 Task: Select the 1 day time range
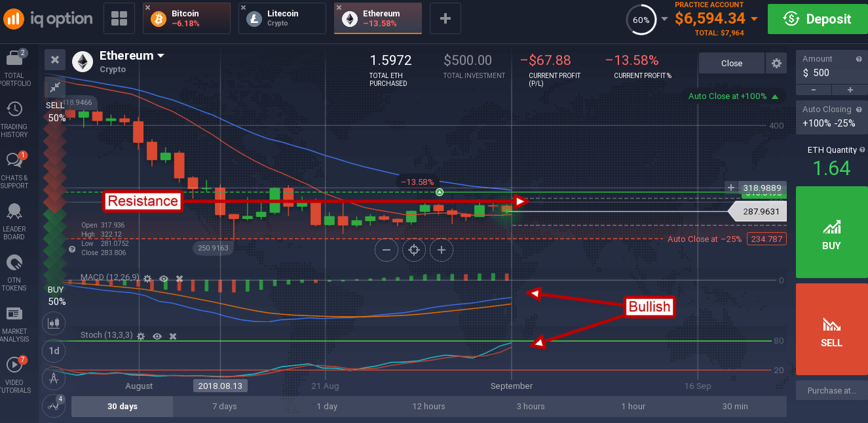(x=327, y=406)
